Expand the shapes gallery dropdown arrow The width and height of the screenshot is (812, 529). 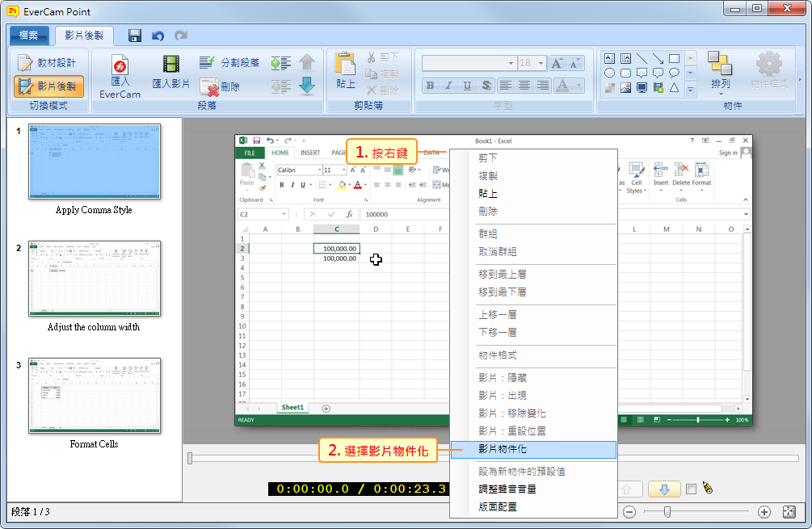(x=690, y=90)
